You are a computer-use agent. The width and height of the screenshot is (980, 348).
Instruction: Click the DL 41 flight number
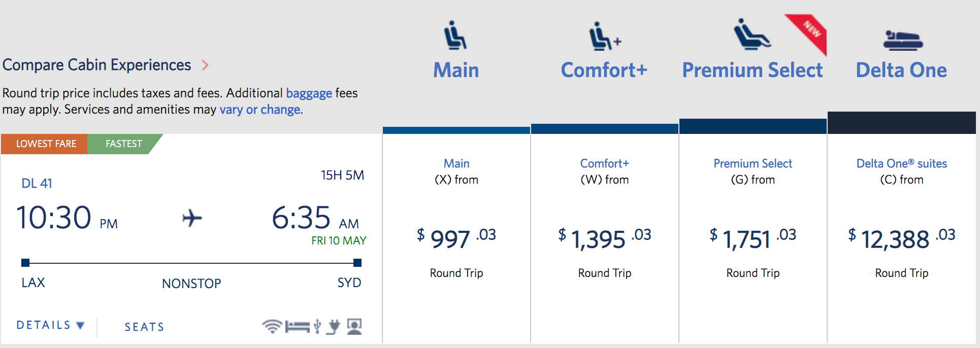[x=37, y=183]
